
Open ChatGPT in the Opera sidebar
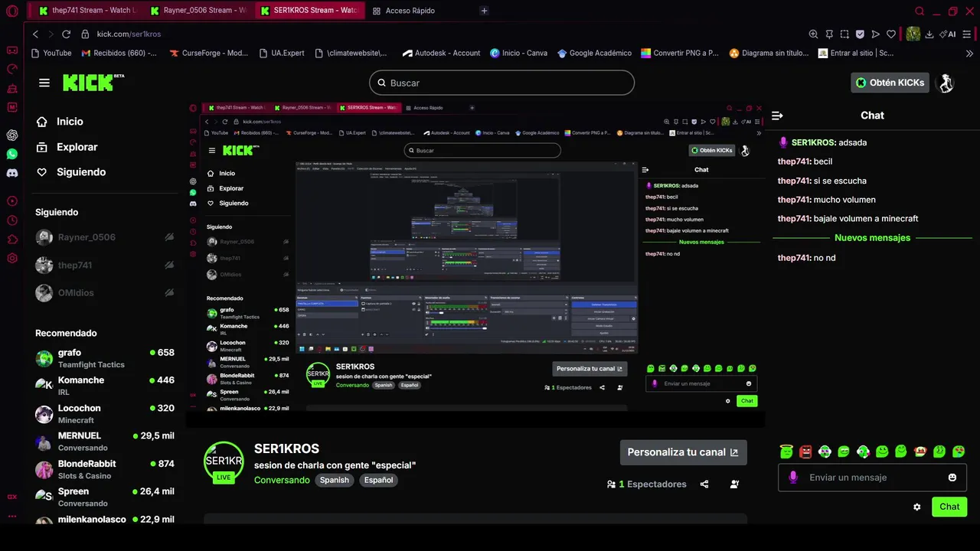[12, 135]
